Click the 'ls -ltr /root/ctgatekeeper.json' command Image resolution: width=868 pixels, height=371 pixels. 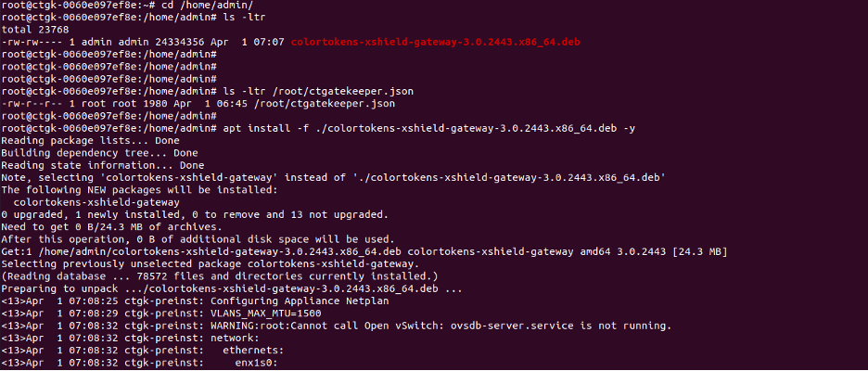[x=318, y=92]
